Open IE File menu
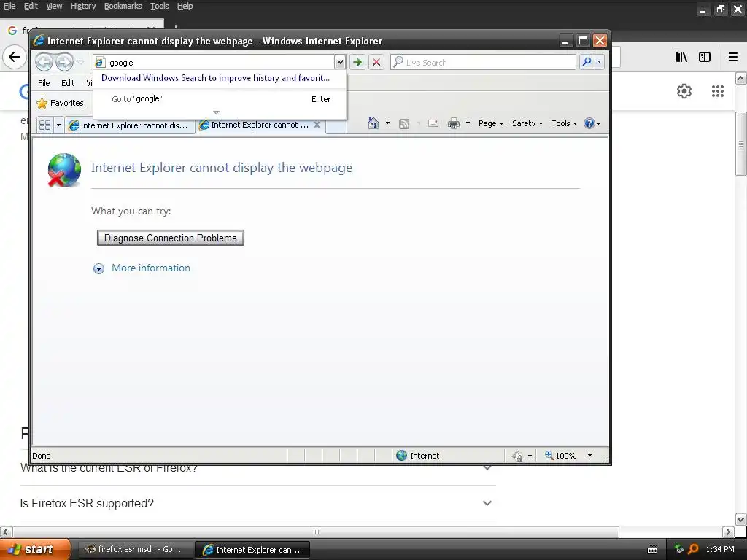The height and width of the screenshot is (560, 747). pyautogui.click(x=44, y=83)
